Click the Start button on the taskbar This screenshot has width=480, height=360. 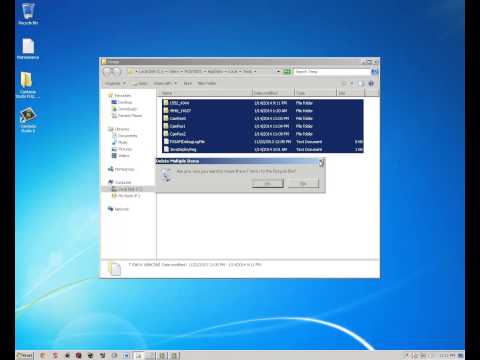[x=25, y=356]
